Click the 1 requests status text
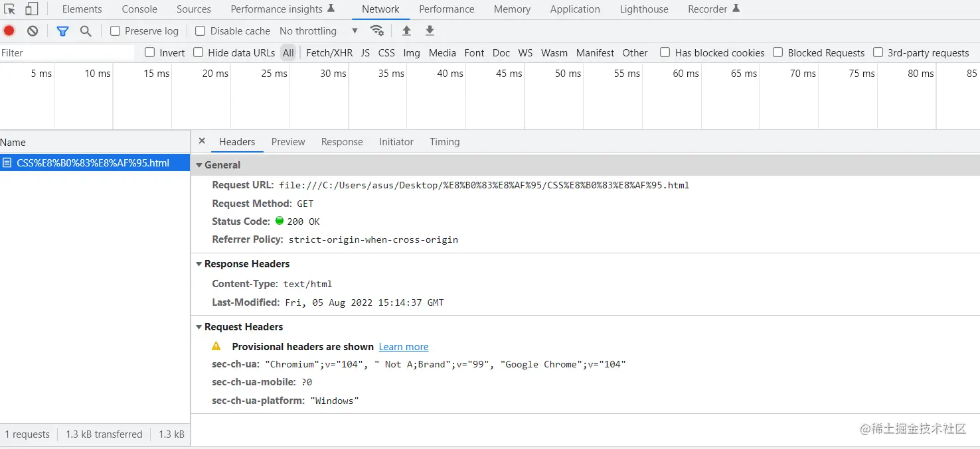Viewport: 980px width, 449px height. 27,434
